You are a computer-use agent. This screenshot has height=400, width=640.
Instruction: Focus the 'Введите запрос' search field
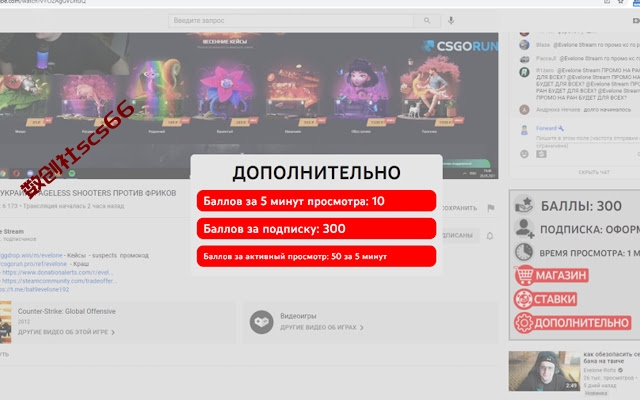tap(291, 20)
